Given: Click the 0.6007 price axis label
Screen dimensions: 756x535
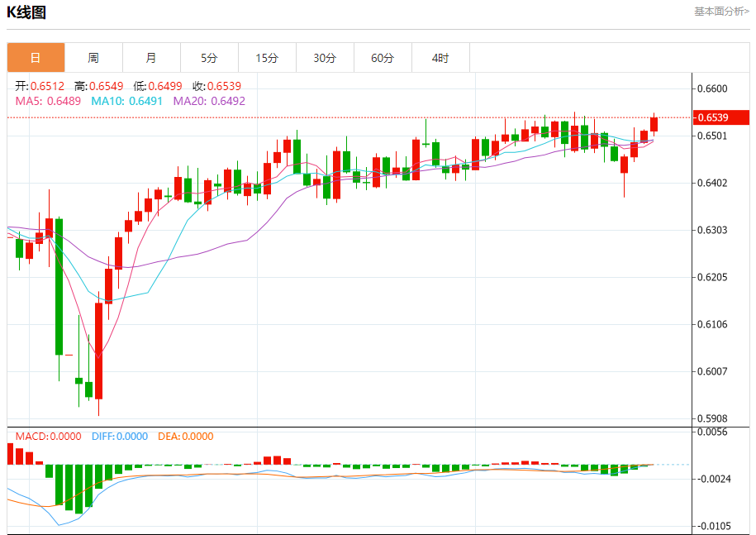Looking at the screenshot, I should 712,371.
